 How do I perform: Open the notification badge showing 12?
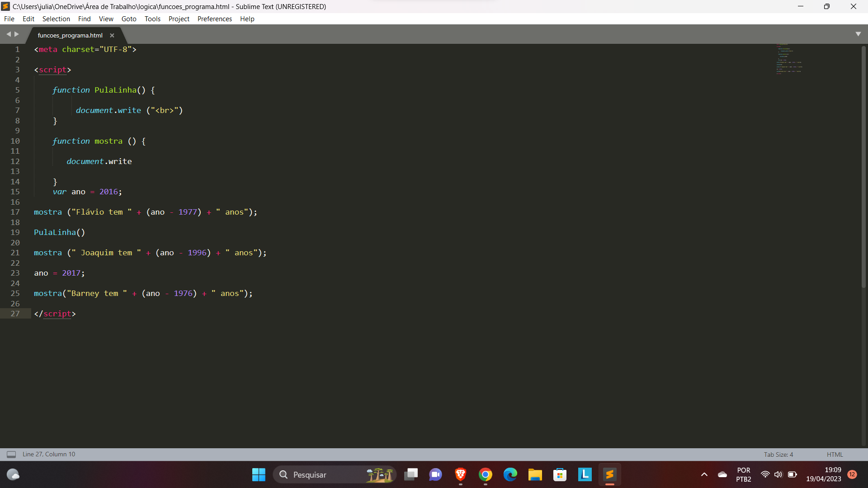tap(852, 474)
